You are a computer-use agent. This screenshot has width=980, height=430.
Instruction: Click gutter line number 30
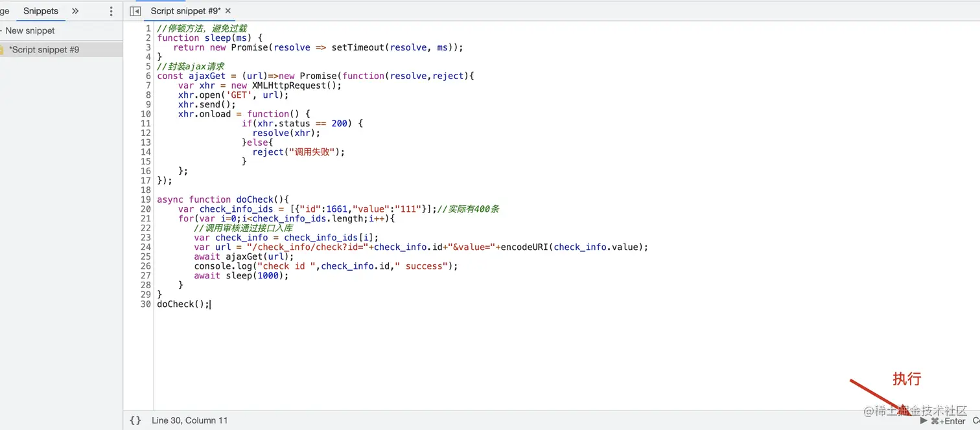pyautogui.click(x=146, y=304)
